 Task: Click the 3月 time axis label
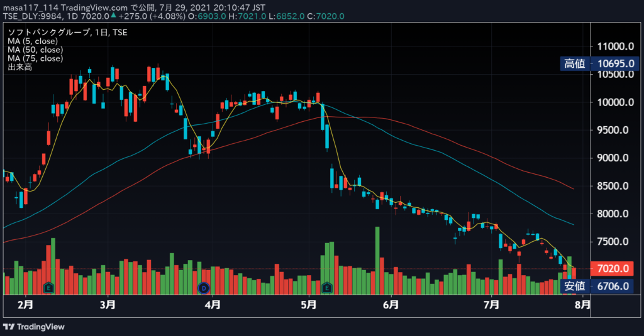pyautogui.click(x=108, y=305)
